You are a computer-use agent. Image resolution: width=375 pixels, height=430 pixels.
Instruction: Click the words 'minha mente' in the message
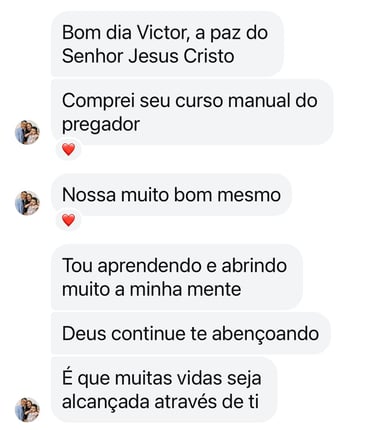coord(185,289)
